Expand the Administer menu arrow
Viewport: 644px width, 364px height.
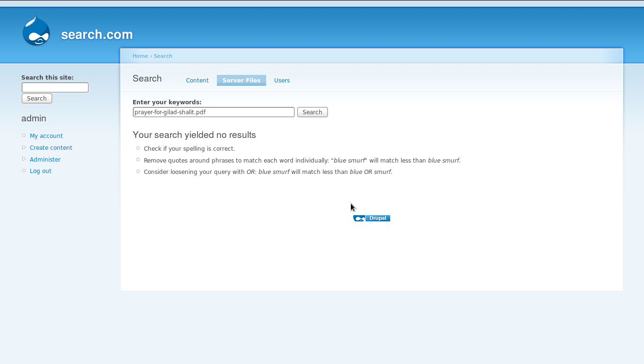coord(24,159)
